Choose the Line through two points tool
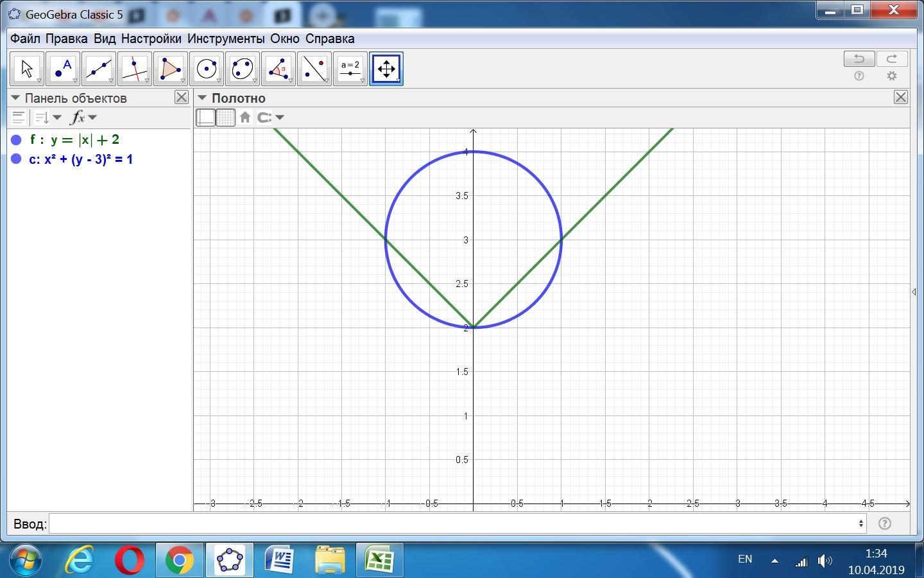924x578 pixels. pos(99,69)
